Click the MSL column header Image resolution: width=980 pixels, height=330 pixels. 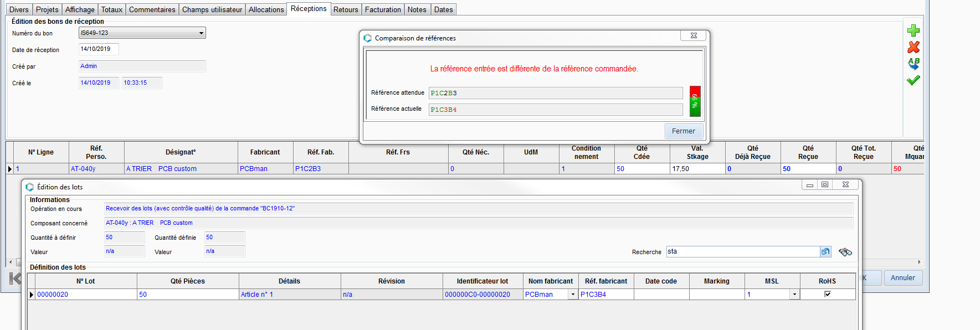click(x=772, y=281)
